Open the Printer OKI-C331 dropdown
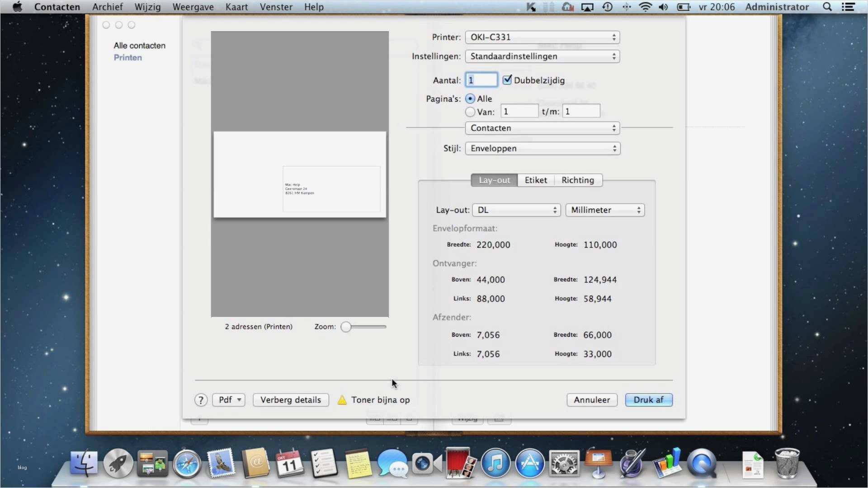868x488 pixels. coord(542,37)
